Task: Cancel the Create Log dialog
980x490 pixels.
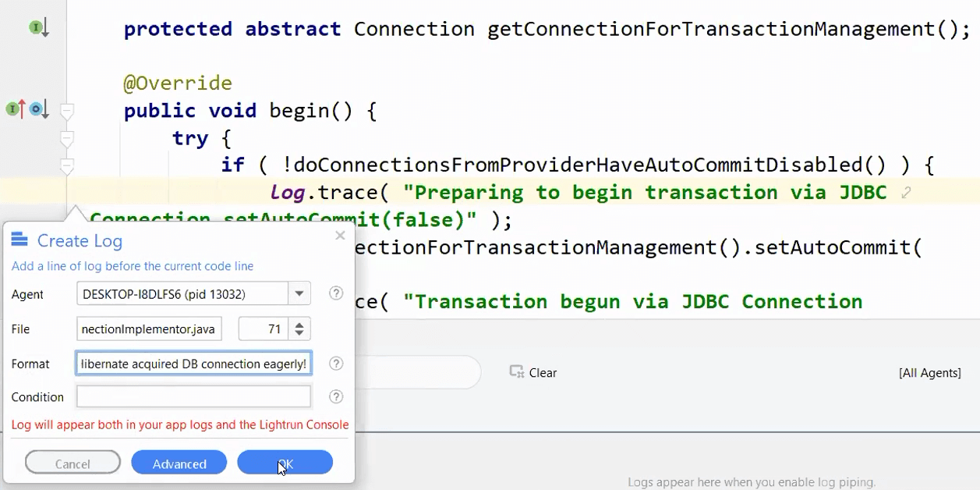Action: point(73,463)
